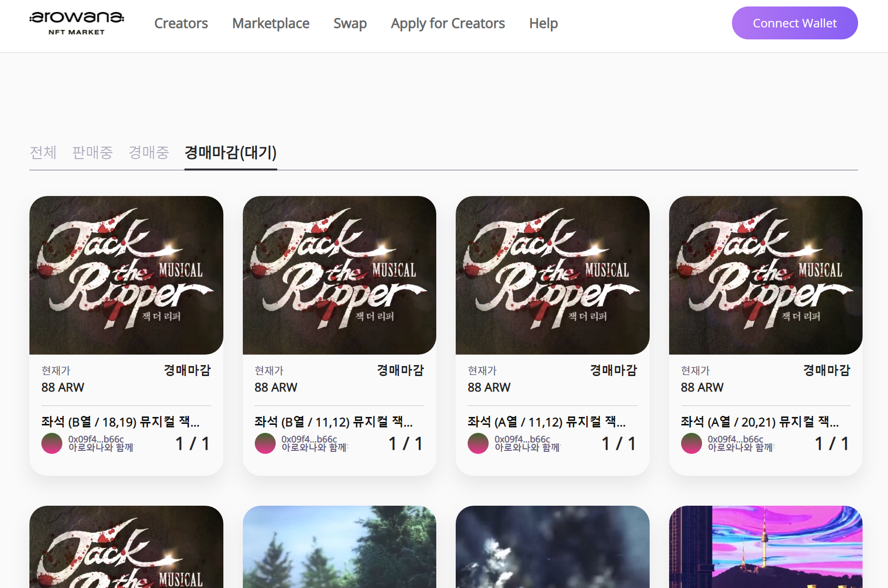Click 88 ARW price on A열 20,21 card
Viewport: 888px width, 588px height.
[702, 388]
